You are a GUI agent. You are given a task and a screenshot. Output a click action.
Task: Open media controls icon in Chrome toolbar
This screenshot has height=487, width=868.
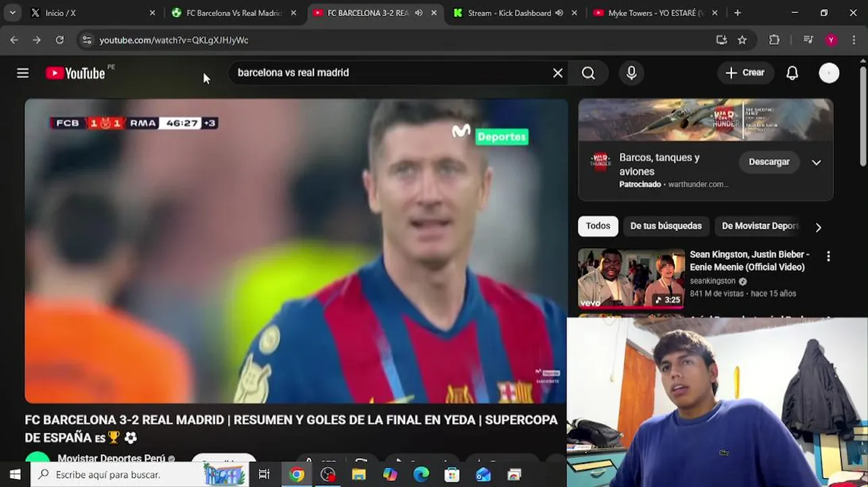pos(808,40)
